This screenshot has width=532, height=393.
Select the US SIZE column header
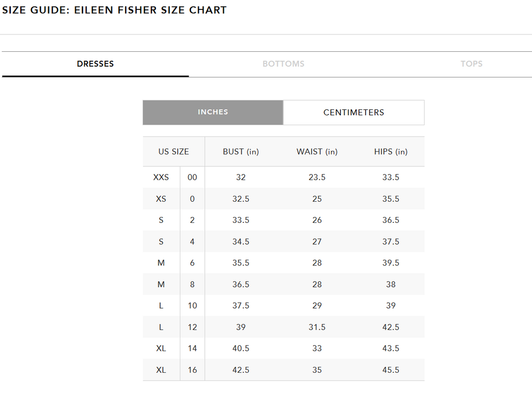(x=173, y=151)
